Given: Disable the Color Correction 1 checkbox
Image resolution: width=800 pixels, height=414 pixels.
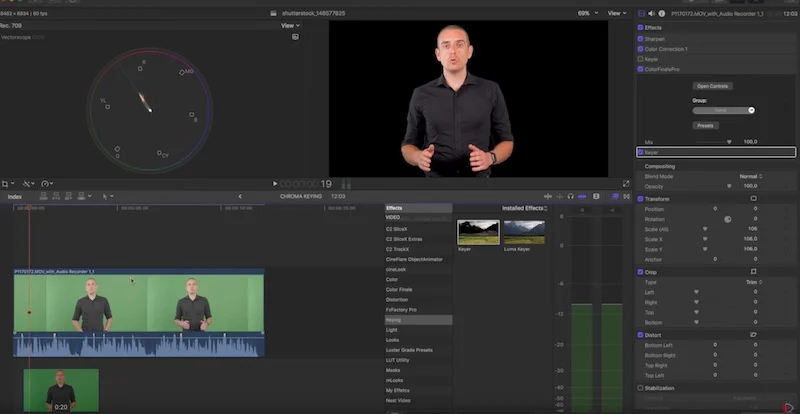Looking at the screenshot, I should [640, 49].
